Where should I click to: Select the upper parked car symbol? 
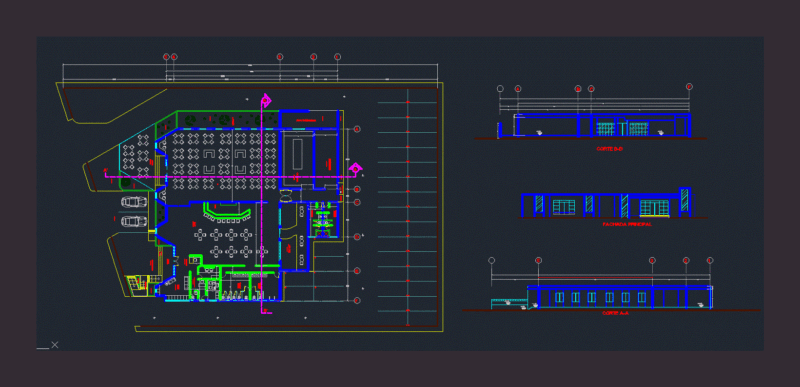134,202
